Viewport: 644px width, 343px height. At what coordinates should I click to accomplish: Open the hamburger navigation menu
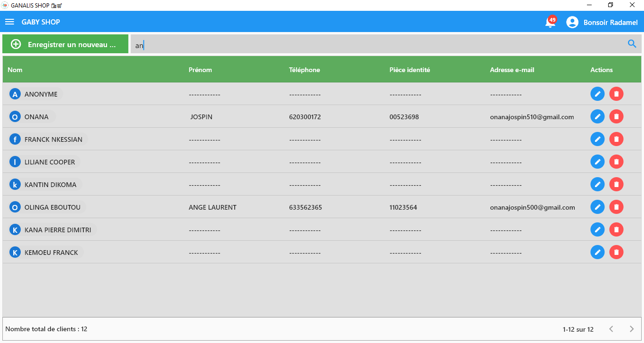coord(9,22)
